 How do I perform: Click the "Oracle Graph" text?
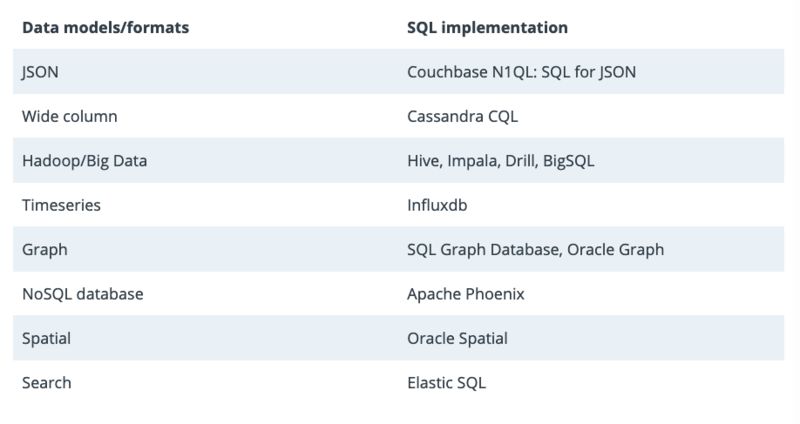(615, 249)
